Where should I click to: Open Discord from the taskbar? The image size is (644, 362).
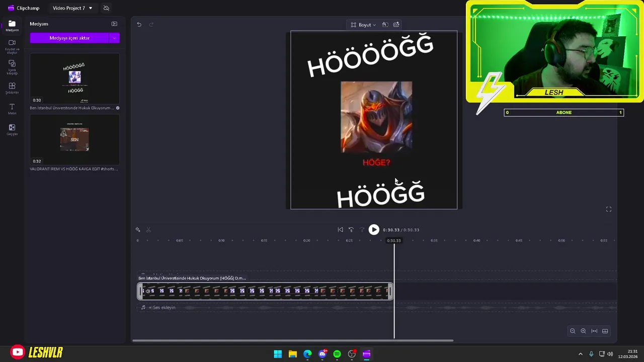click(x=322, y=354)
